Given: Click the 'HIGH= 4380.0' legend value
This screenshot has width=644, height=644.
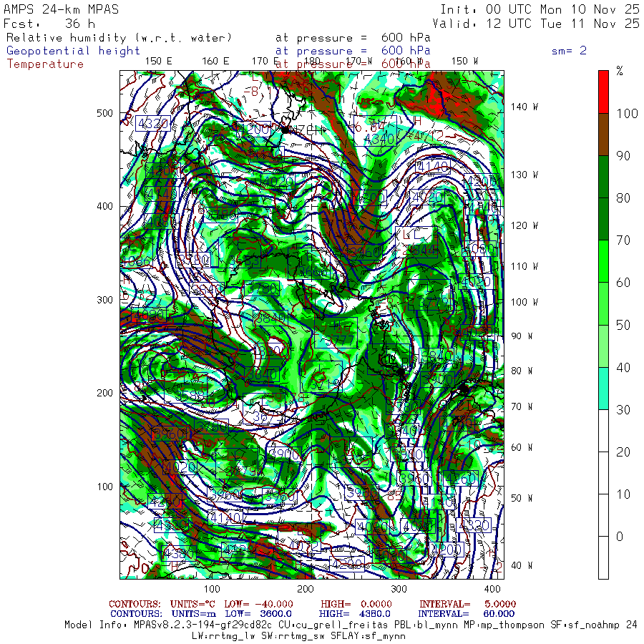Looking at the screenshot, I should coord(354,614).
